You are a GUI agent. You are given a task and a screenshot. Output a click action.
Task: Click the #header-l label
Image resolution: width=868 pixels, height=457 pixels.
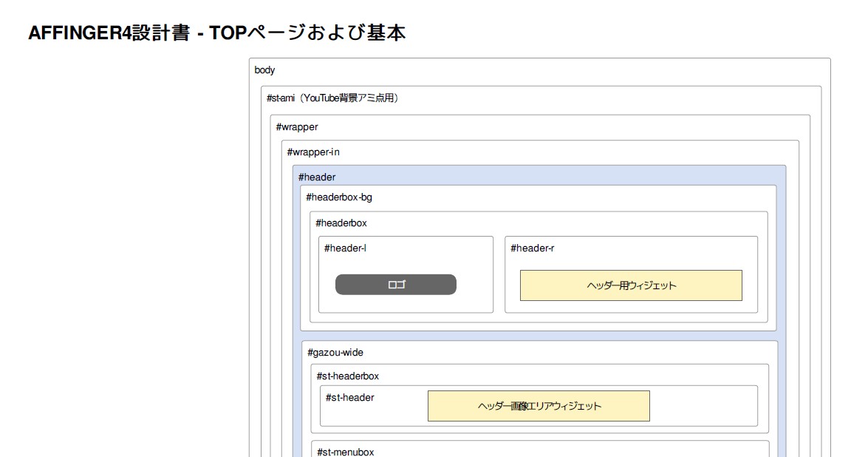[345, 248]
